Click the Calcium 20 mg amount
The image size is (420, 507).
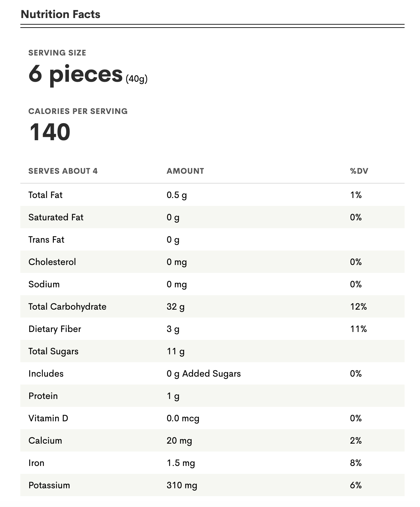179,441
